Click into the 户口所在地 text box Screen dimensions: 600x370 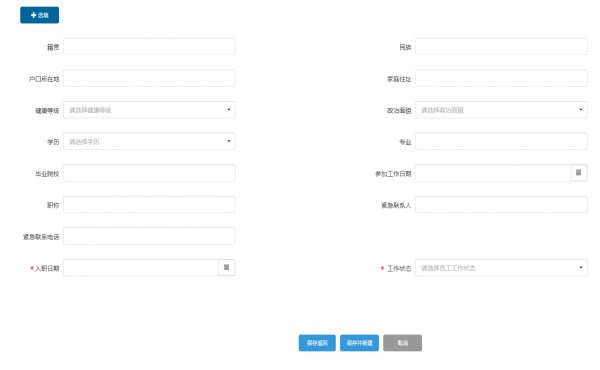coord(149,78)
